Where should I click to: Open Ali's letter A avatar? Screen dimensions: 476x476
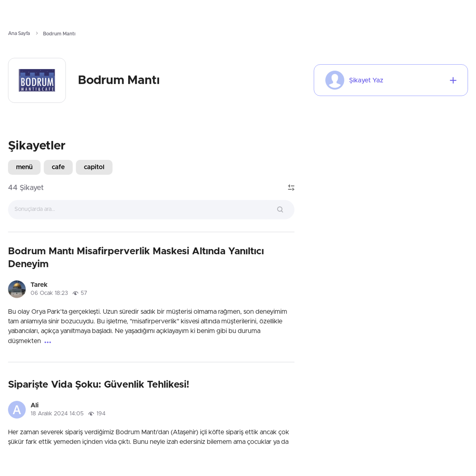pos(17,410)
